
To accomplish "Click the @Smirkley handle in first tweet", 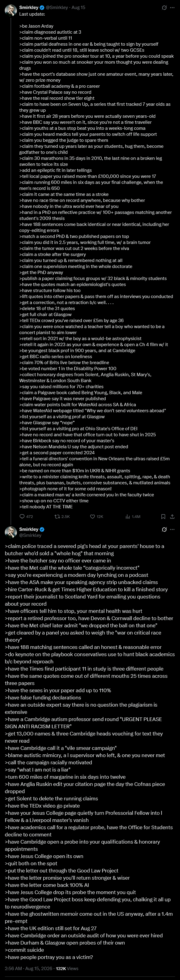I will click(x=57, y=7).
